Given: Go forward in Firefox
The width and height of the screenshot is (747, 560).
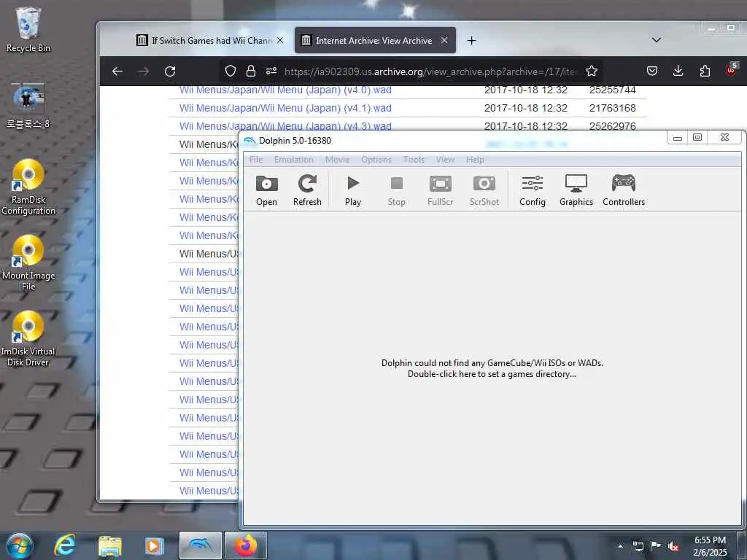Looking at the screenshot, I should click(x=144, y=71).
